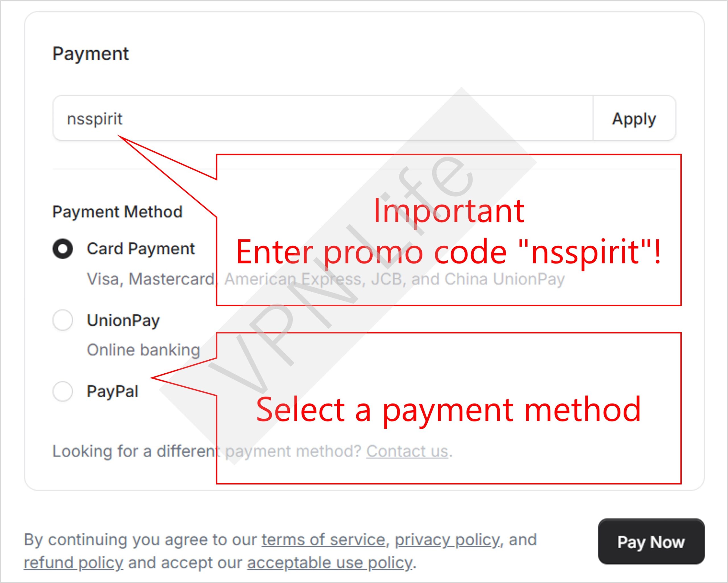Click the Payment section heading

pyautogui.click(x=90, y=54)
